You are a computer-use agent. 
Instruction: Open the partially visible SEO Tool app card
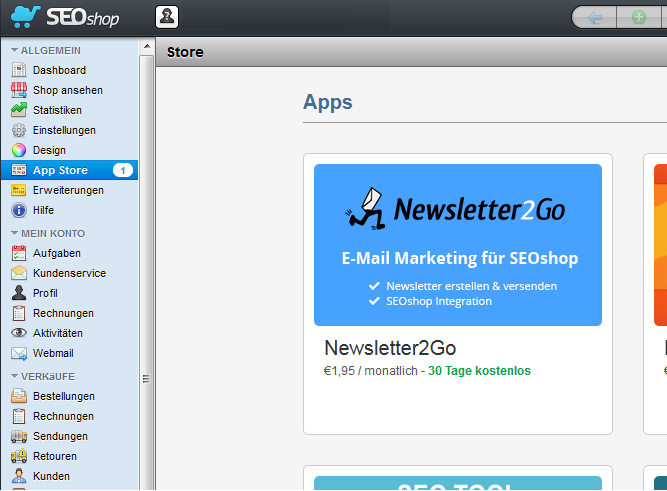(x=458, y=478)
